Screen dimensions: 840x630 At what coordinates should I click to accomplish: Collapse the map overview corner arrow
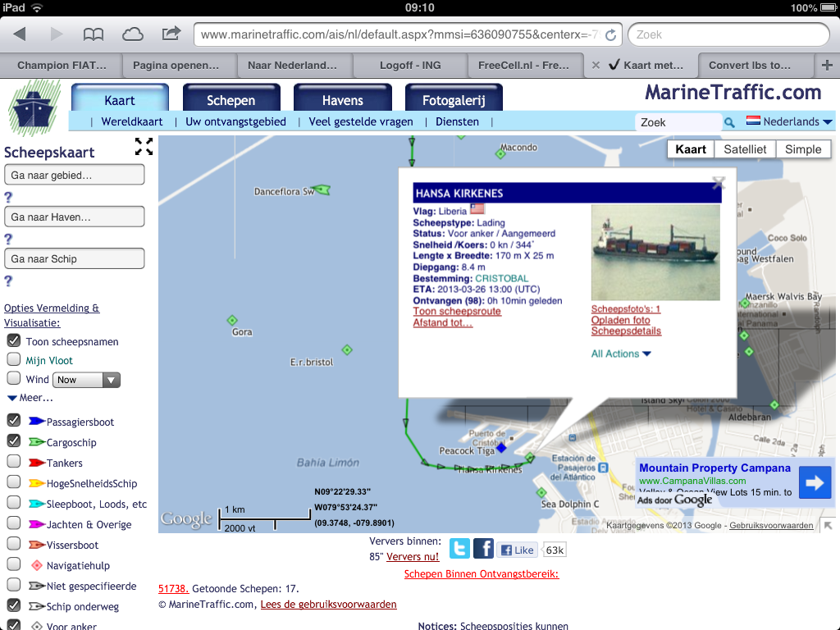tap(829, 526)
